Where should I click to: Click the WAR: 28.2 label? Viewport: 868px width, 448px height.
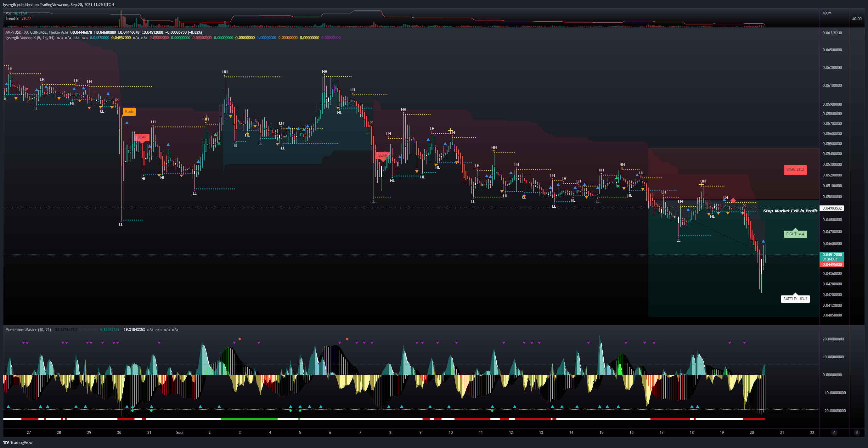coord(795,170)
